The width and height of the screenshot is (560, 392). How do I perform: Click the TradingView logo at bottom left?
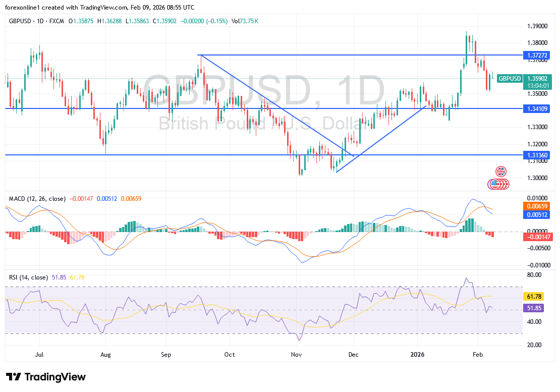click(x=46, y=377)
